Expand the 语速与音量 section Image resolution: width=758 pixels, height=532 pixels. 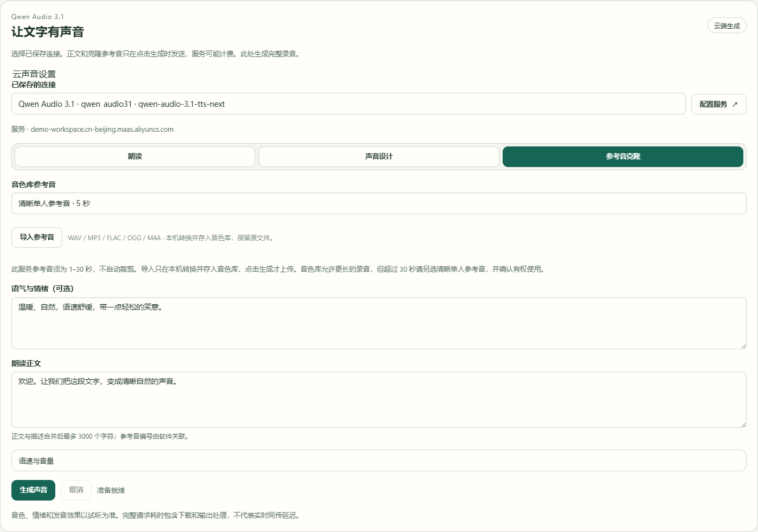pyautogui.click(x=379, y=460)
